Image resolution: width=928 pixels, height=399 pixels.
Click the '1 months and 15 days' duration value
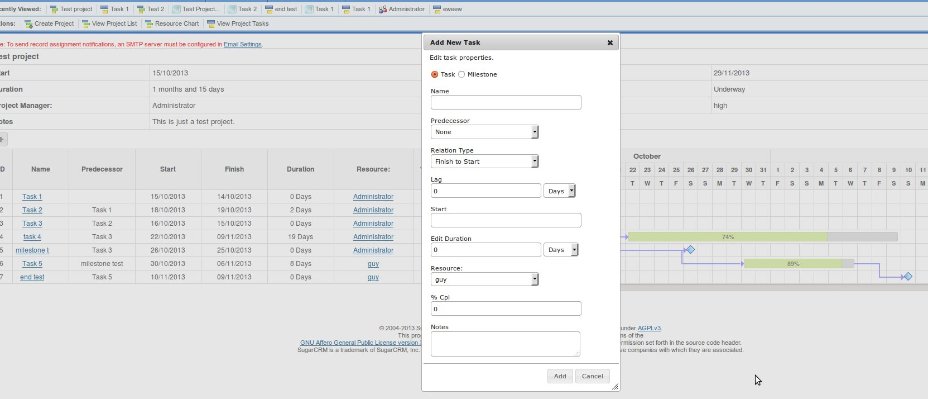click(188, 89)
